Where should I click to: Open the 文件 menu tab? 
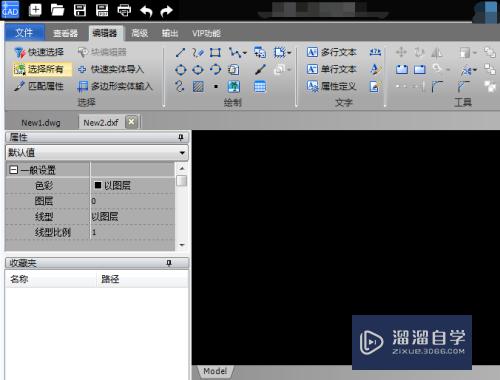pos(24,33)
